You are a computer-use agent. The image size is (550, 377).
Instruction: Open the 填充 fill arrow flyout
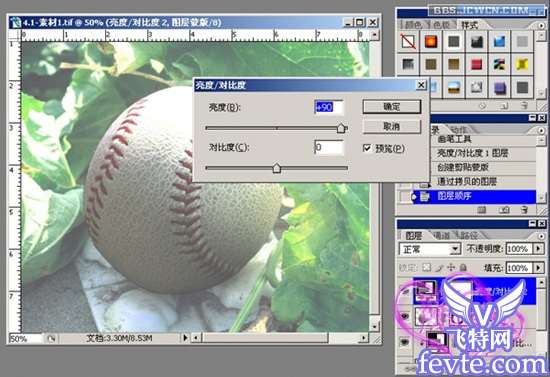point(538,268)
